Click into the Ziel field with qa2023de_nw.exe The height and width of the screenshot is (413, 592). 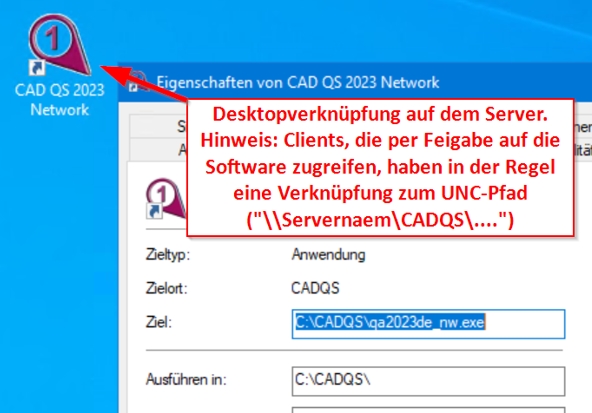428,324
